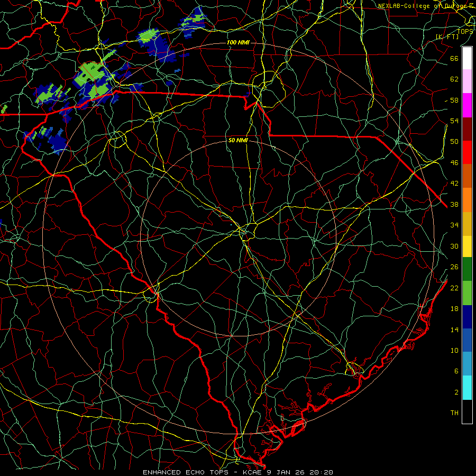This screenshot has width=476, height=476.
Task: Click the legend value '66'
Action: coord(454,58)
